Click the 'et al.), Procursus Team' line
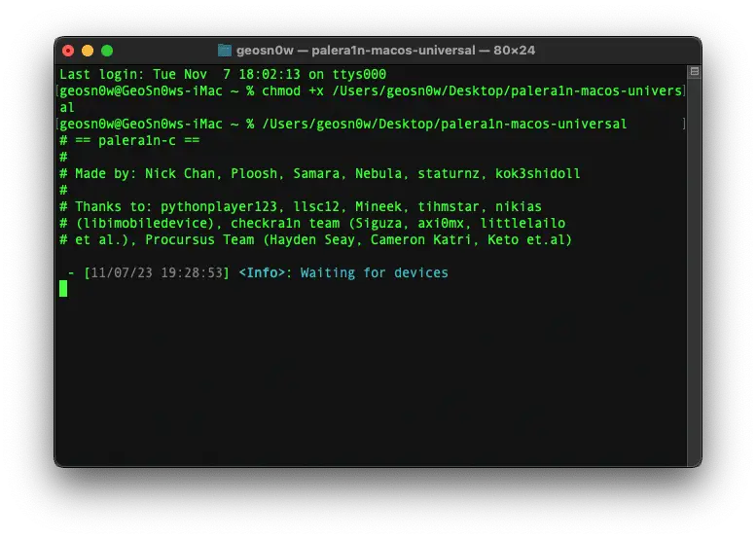The width and height of the screenshot is (756, 539). click(316, 239)
